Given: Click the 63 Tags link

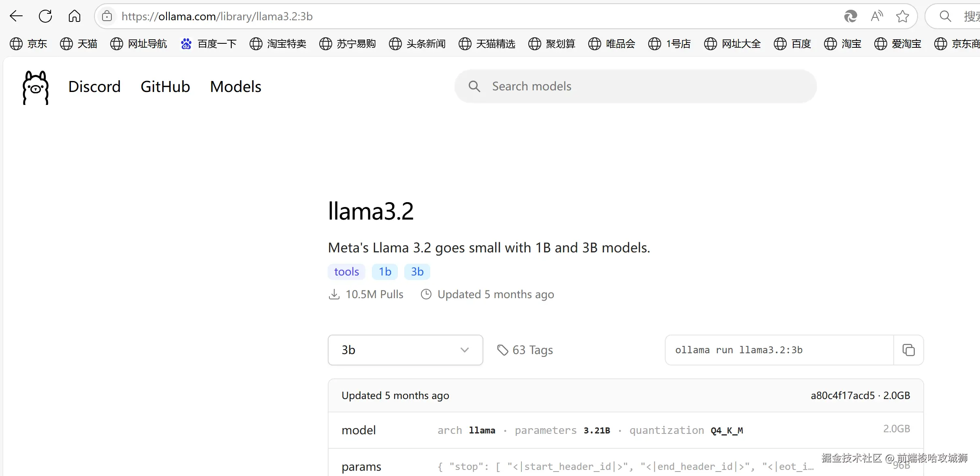Looking at the screenshot, I should (525, 350).
